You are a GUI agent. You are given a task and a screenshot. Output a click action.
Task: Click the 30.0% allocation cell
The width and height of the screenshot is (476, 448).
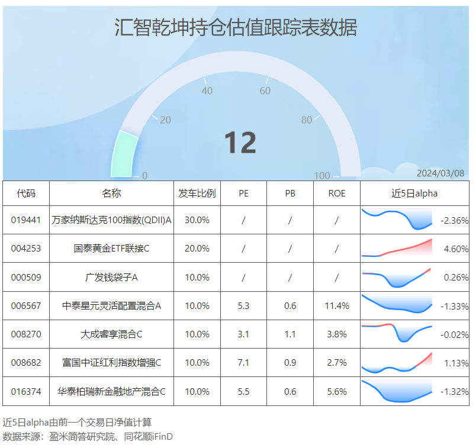(197, 220)
